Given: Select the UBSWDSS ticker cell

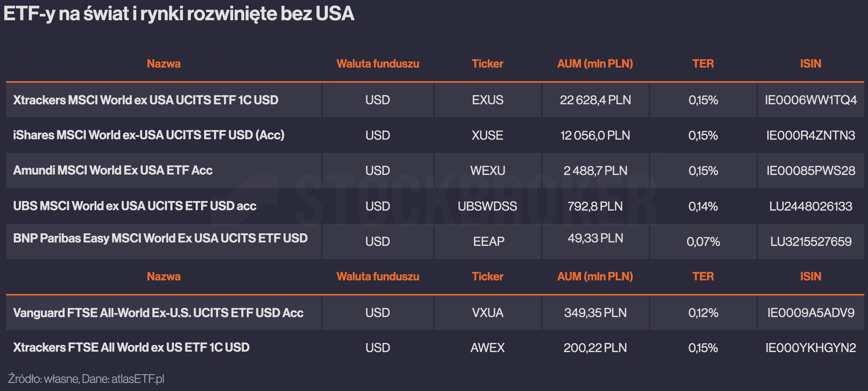Looking at the screenshot, I should tap(488, 206).
